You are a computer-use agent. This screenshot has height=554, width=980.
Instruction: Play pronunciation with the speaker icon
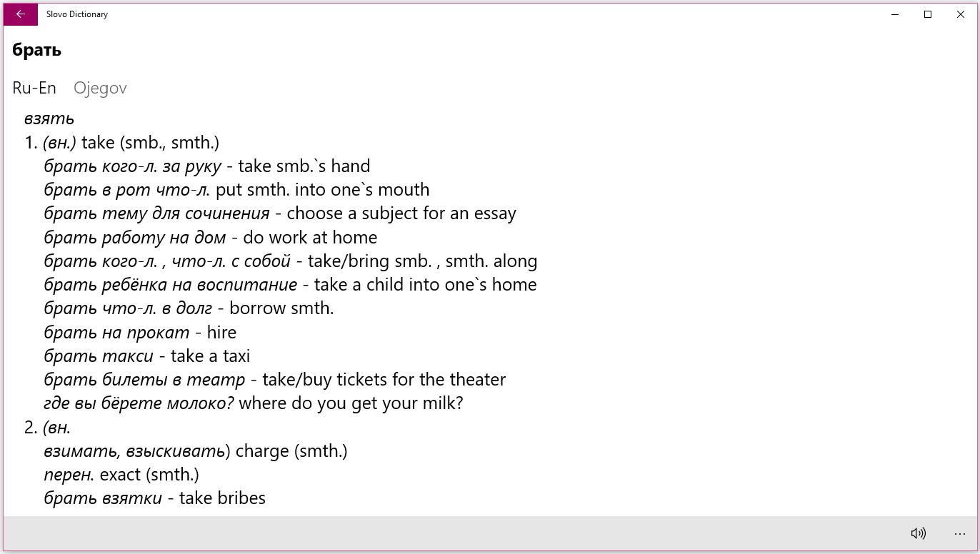918,533
